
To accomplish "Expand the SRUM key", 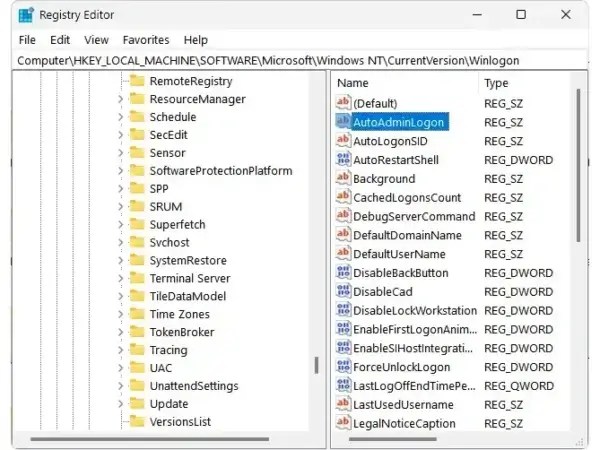I will click(121, 207).
